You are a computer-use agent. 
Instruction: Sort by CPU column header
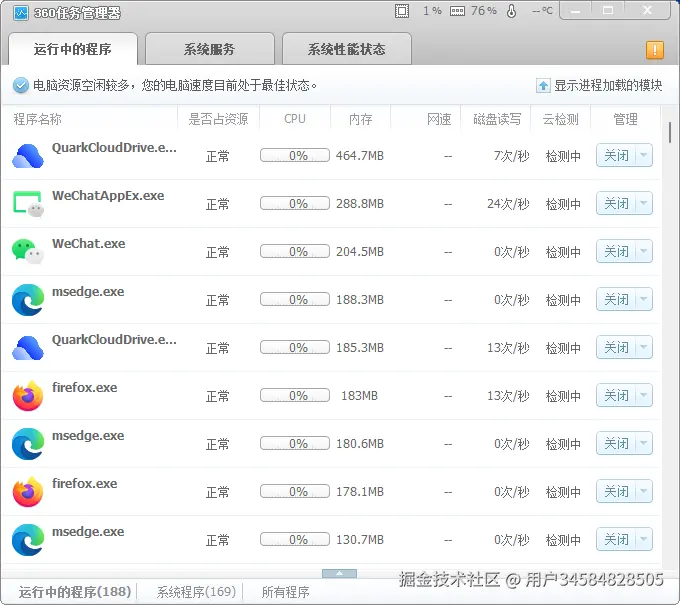(295, 119)
